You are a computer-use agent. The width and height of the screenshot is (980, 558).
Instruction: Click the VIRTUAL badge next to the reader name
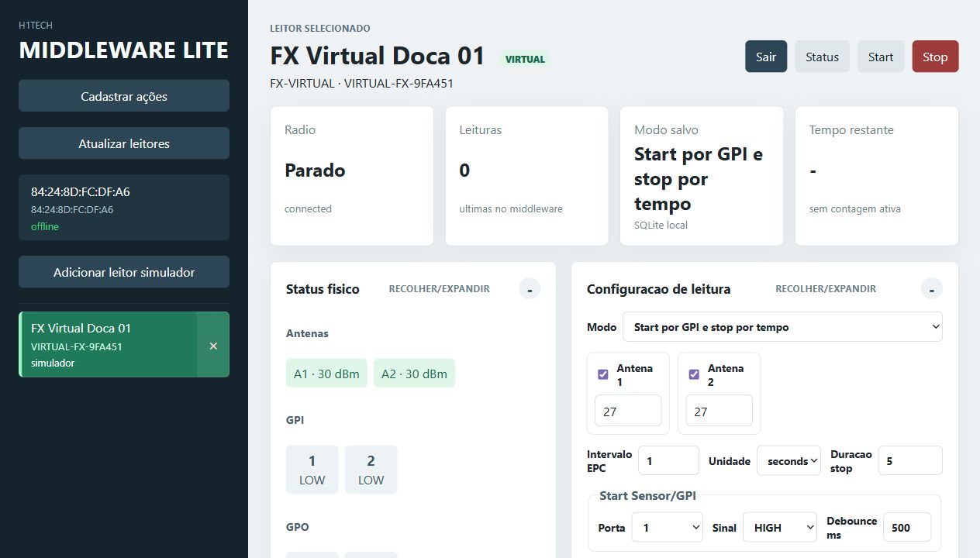[525, 59]
